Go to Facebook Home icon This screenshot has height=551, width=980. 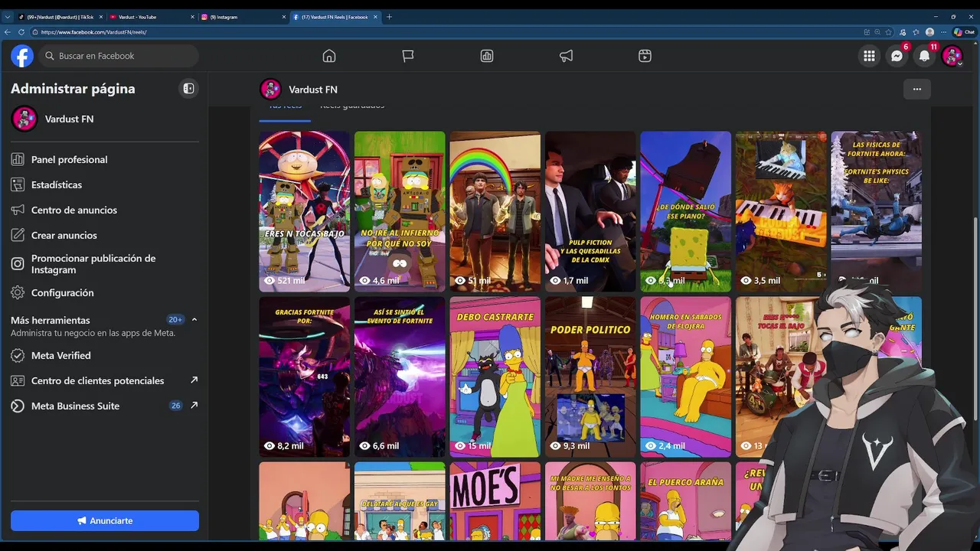329,56
